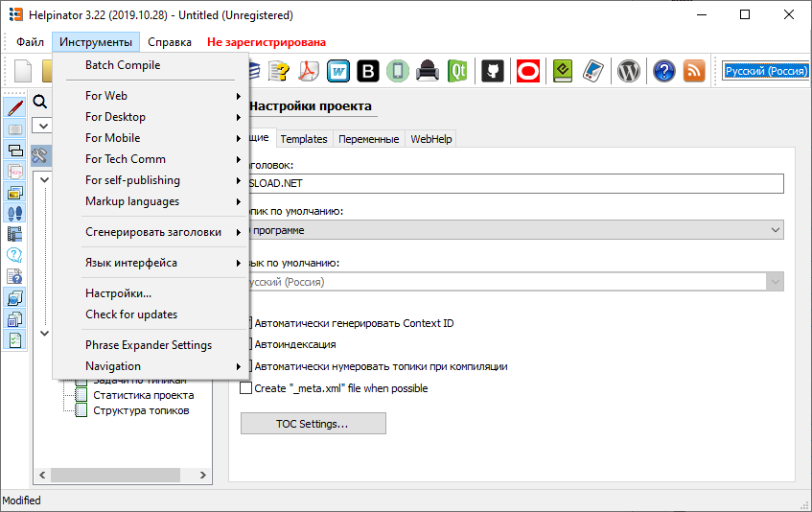Screen dimensions: 812x512
Task: Click the blue question mark help icon
Action: 663,71
